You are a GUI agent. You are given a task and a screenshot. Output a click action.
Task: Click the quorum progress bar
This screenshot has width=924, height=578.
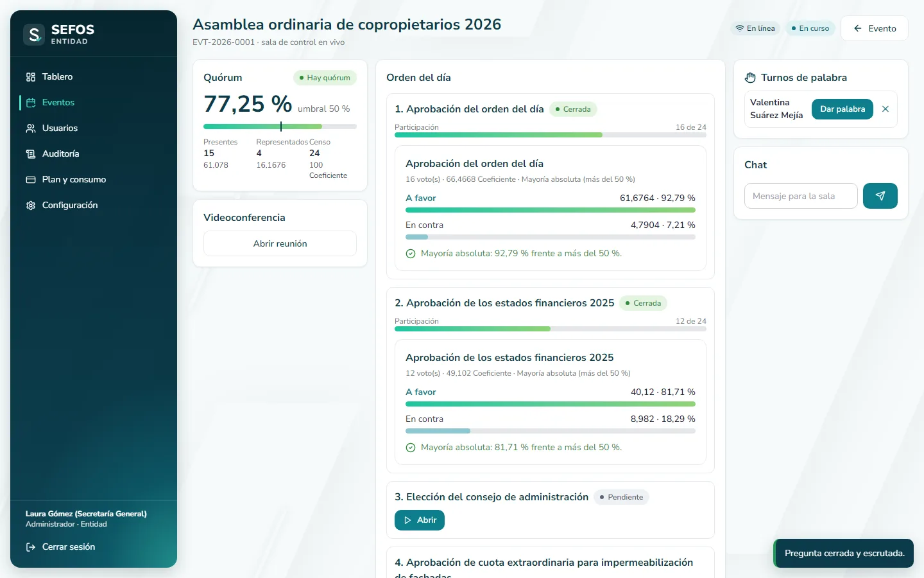click(280, 127)
